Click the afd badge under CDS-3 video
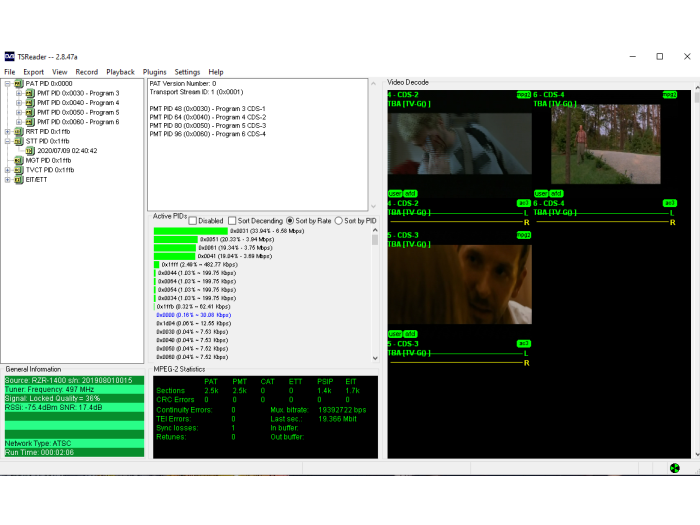 click(410, 334)
